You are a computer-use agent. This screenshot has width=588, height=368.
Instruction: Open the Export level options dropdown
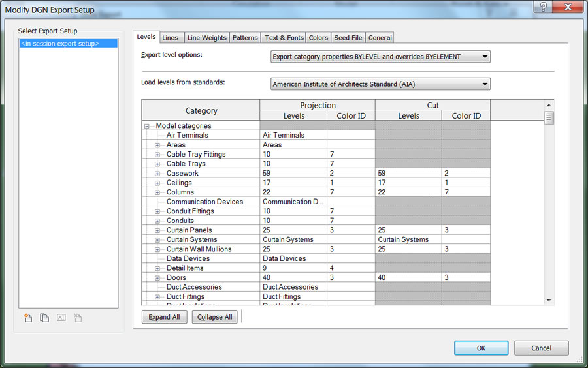click(380, 57)
